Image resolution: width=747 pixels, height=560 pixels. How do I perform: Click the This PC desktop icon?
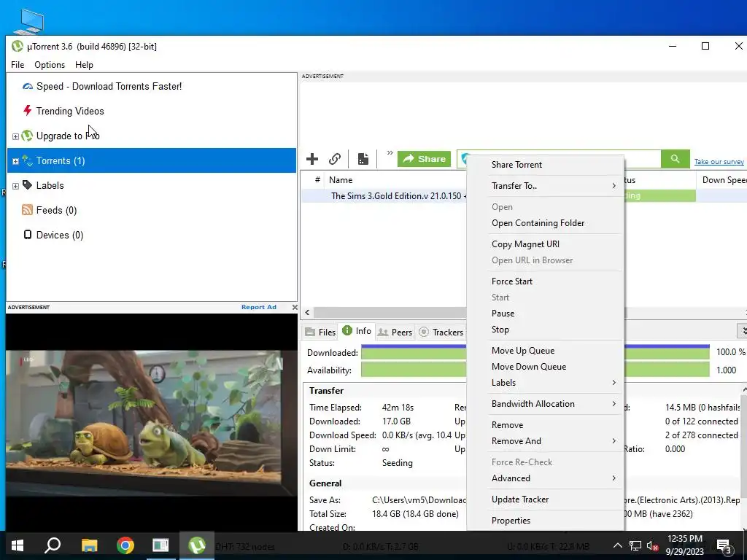click(x=28, y=21)
